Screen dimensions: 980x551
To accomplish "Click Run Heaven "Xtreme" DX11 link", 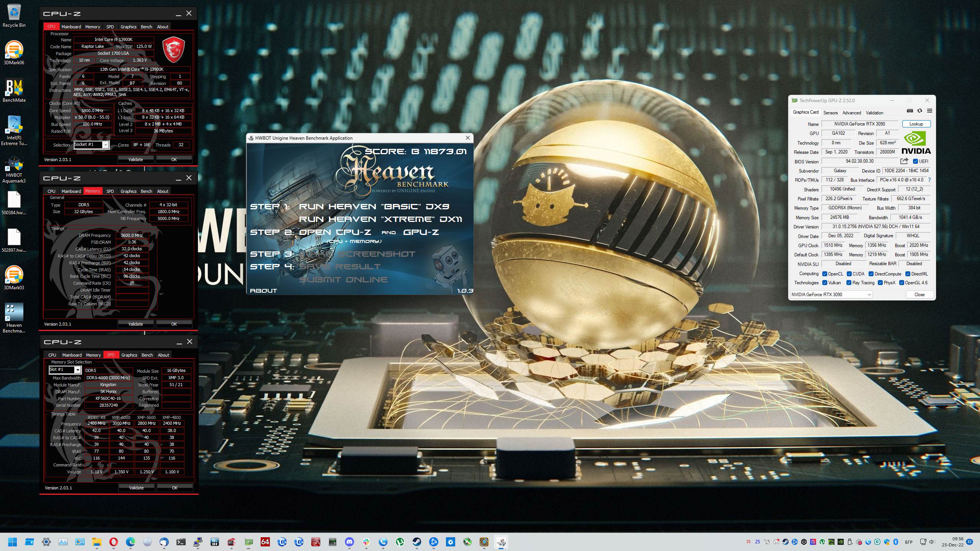I will click(x=380, y=219).
